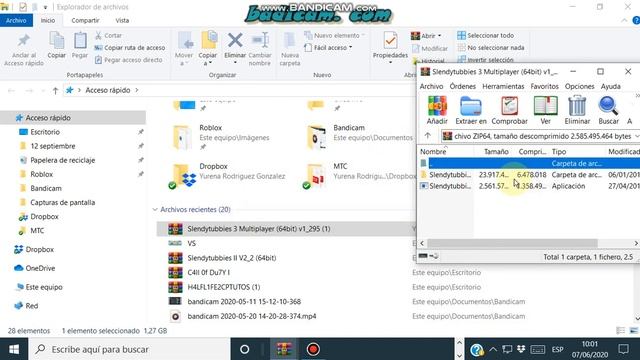The height and width of the screenshot is (360, 640).
Task: Open Abrir dropdown arrow in ribbon
Action: [439, 36]
